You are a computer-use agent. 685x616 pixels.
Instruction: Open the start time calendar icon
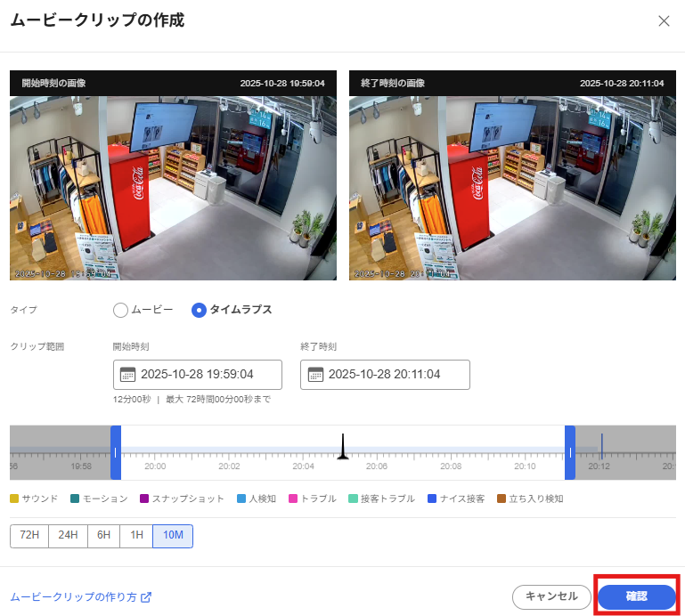click(127, 375)
